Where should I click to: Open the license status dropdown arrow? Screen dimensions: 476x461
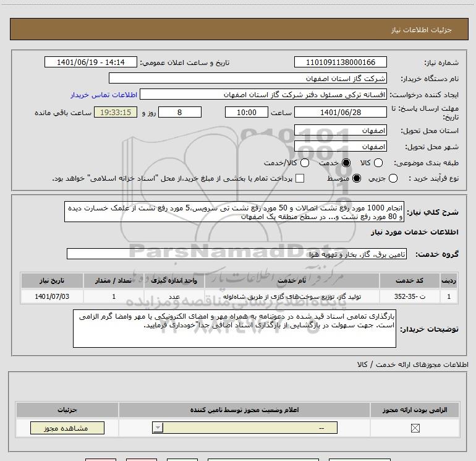pyautogui.click(x=158, y=428)
